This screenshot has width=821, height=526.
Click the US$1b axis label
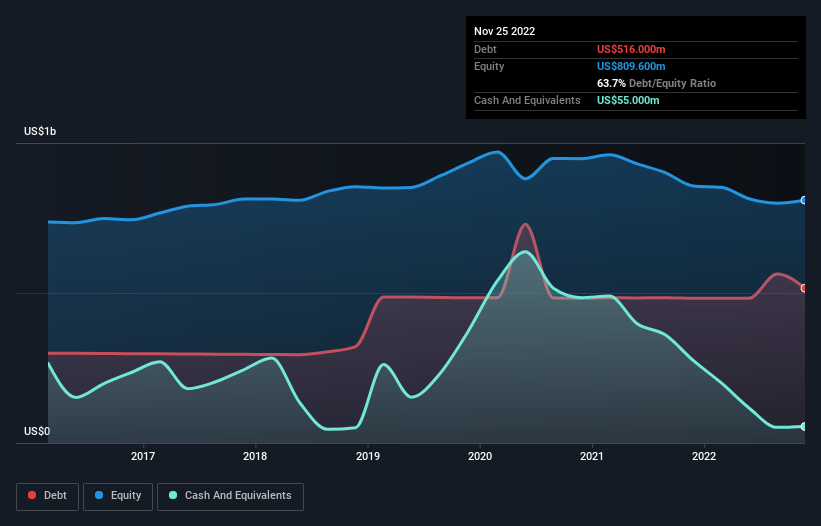click(x=40, y=131)
